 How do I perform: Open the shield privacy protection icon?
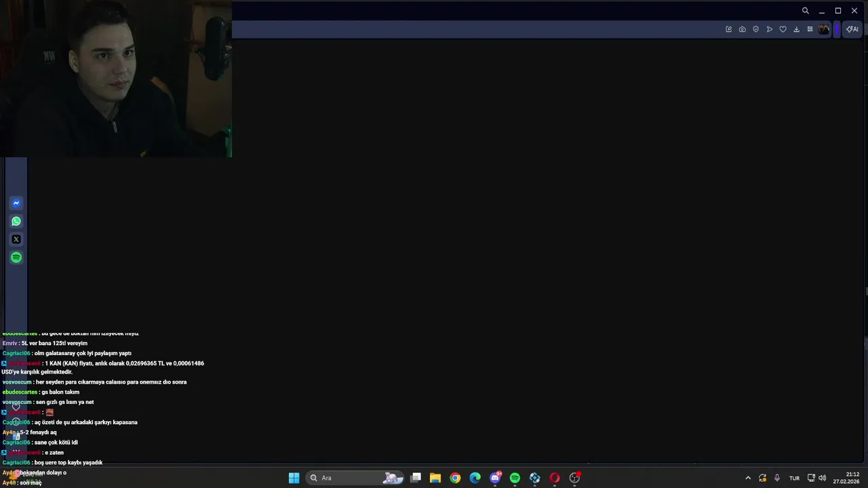click(756, 29)
